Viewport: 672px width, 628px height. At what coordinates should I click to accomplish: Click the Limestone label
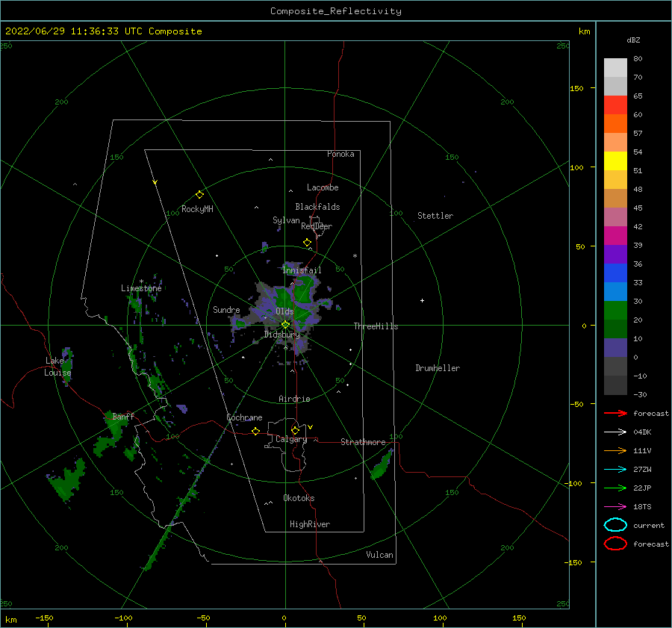point(141,288)
